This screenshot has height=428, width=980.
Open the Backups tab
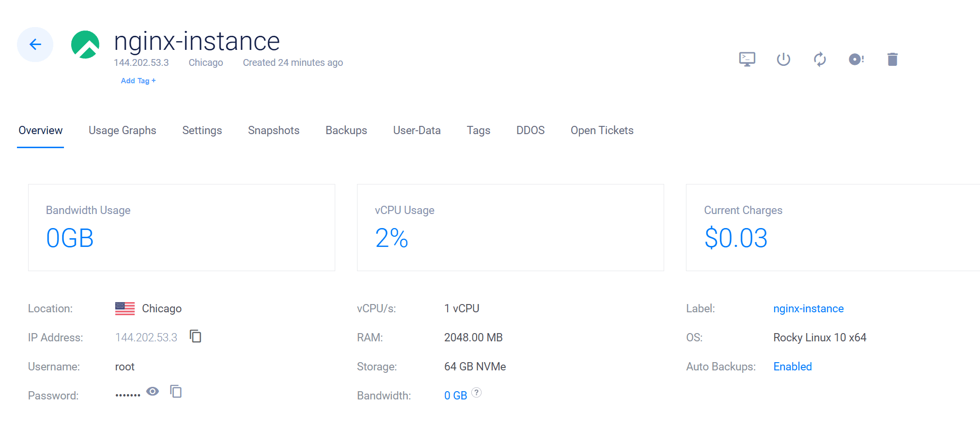[x=346, y=130]
